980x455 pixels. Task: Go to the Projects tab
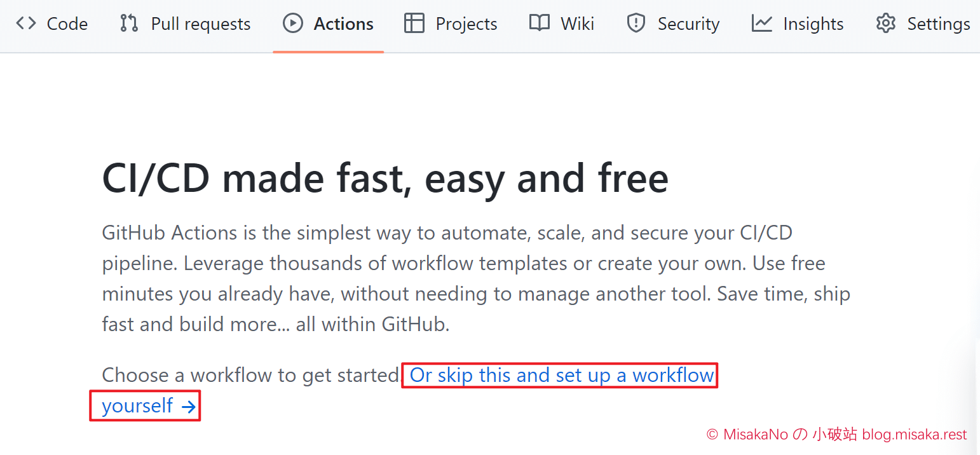pos(466,24)
